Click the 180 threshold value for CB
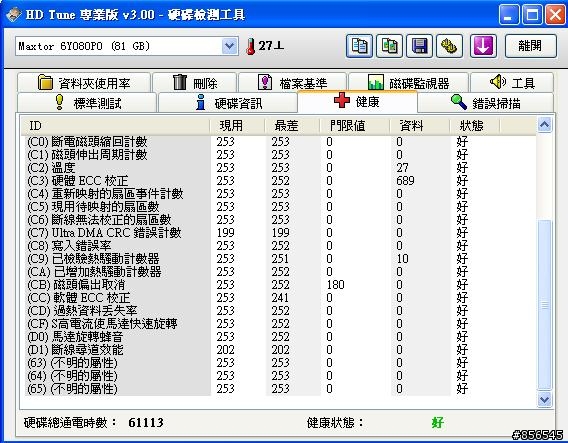The width and height of the screenshot is (568, 443). (335, 285)
